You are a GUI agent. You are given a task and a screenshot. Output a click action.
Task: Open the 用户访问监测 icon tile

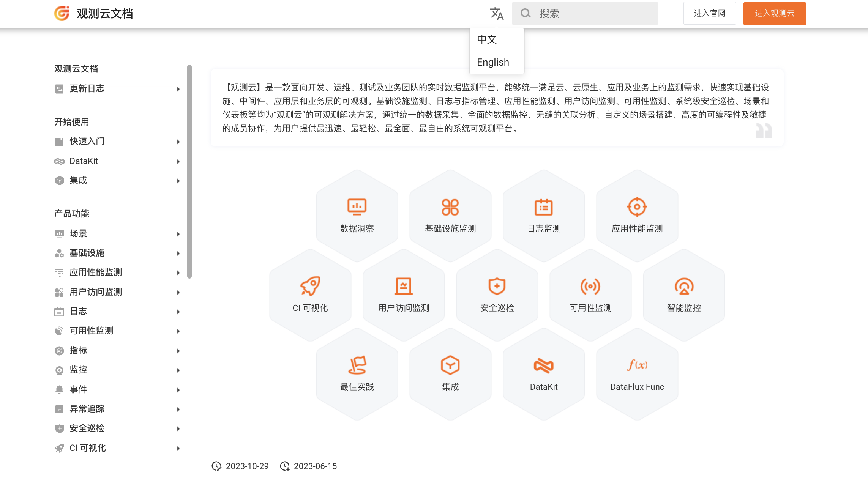pos(404,286)
